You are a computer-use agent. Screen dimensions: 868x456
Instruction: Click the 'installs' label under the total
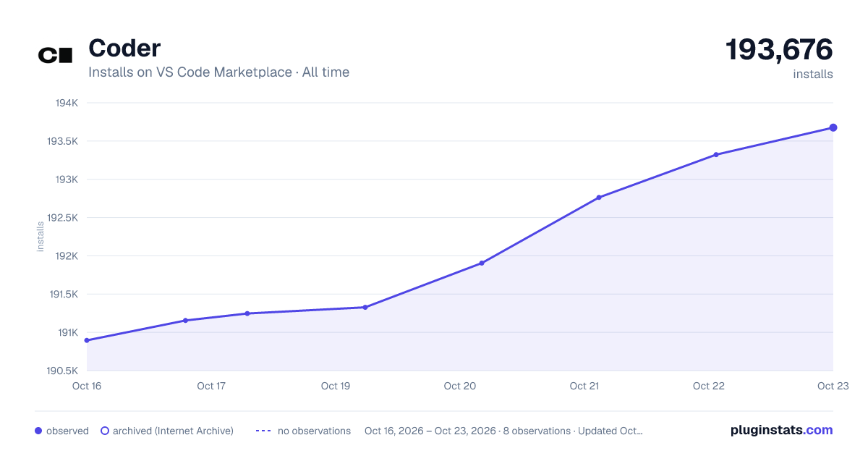[813, 74]
